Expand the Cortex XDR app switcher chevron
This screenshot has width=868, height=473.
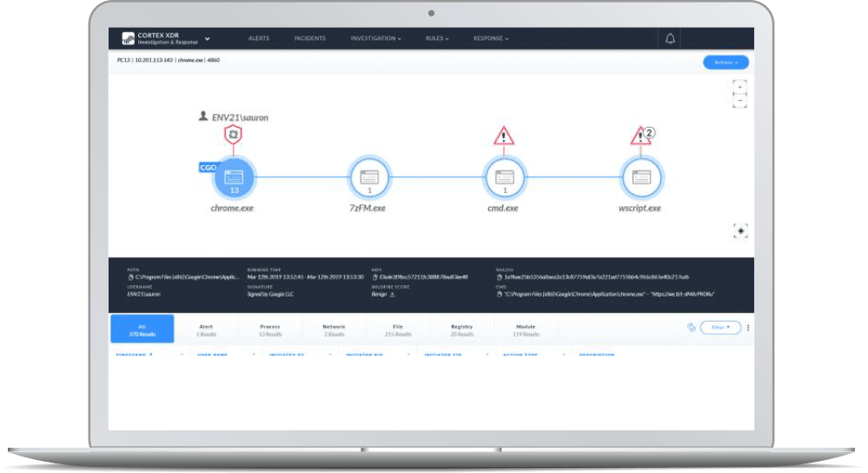pos(207,39)
